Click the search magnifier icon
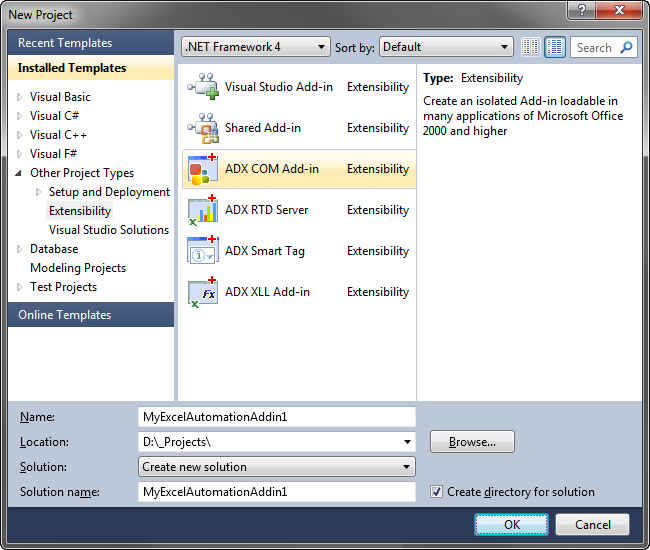 pos(626,47)
